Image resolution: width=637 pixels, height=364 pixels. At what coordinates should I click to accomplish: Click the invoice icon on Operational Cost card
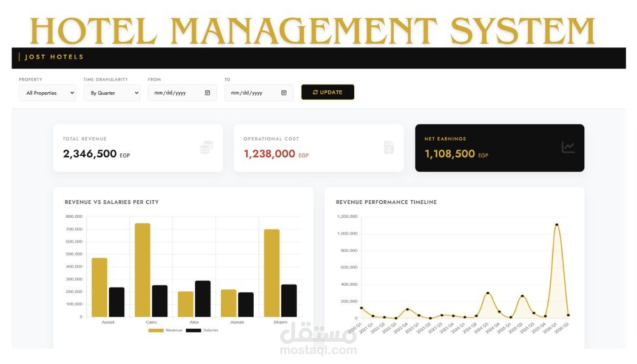389,147
